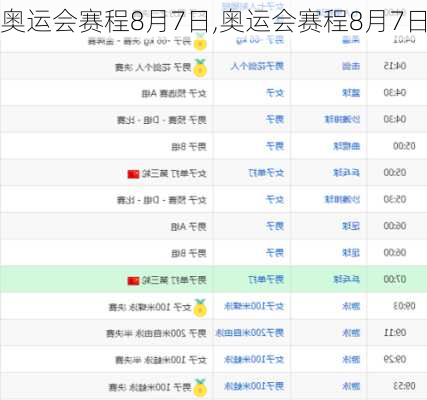Click 女子单打 第三轮 description text
This screenshot has height=400, width=427.
(x=174, y=174)
